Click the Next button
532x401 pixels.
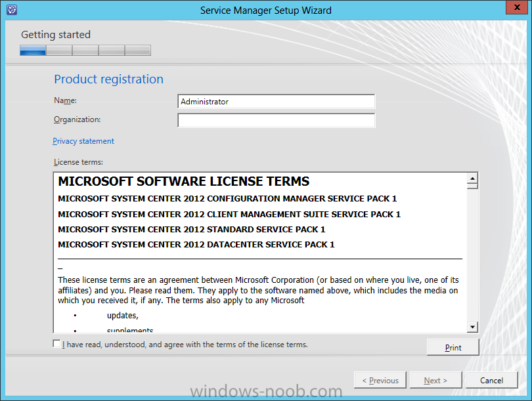coord(435,380)
